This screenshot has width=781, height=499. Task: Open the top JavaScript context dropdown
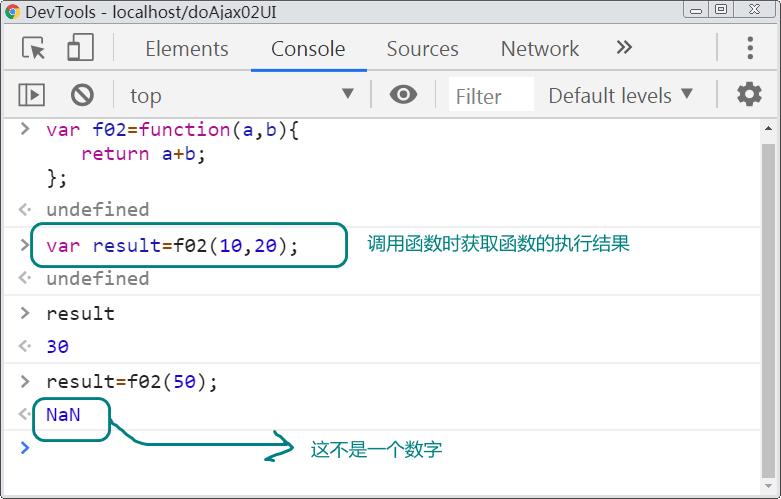(x=240, y=95)
